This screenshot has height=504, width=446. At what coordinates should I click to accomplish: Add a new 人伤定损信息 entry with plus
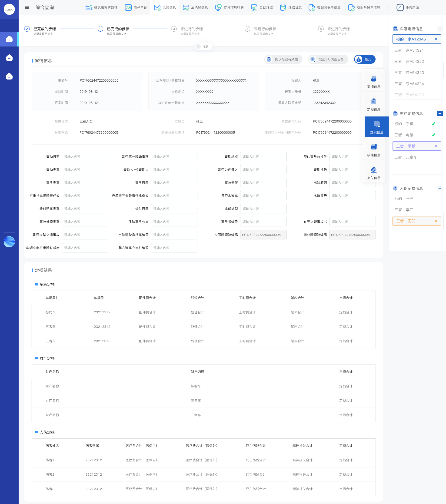click(x=439, y=188)
